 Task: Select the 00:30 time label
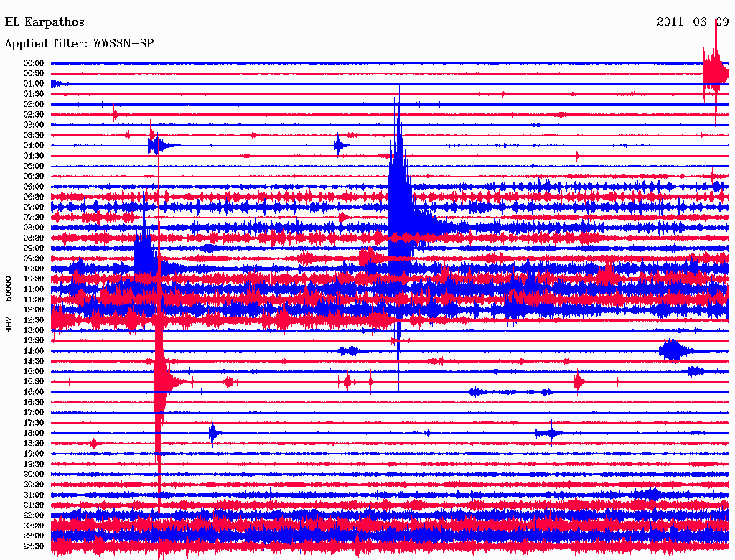tap(33, 74)
